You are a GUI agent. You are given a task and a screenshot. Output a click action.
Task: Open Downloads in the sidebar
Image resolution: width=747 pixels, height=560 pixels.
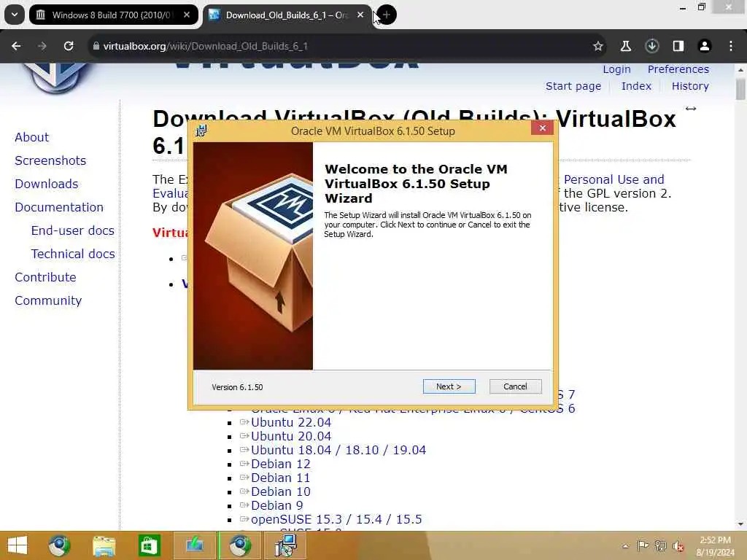[46, 184]
